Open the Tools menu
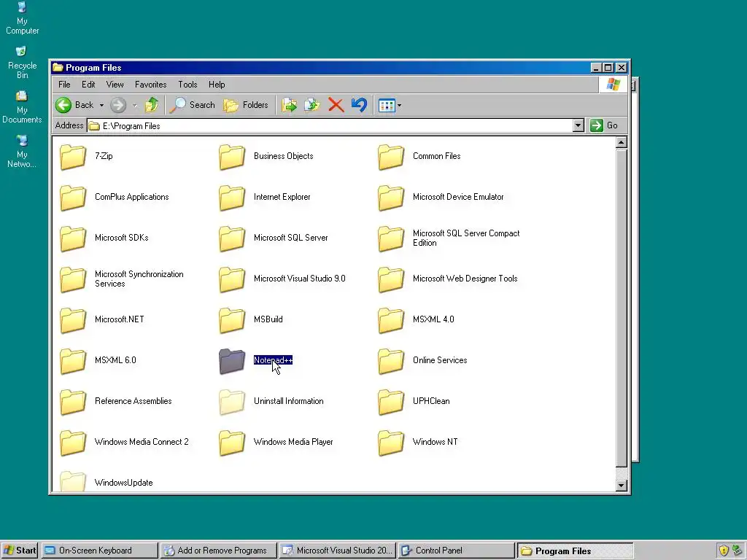747x560 pixels. [x=187, y=85]
